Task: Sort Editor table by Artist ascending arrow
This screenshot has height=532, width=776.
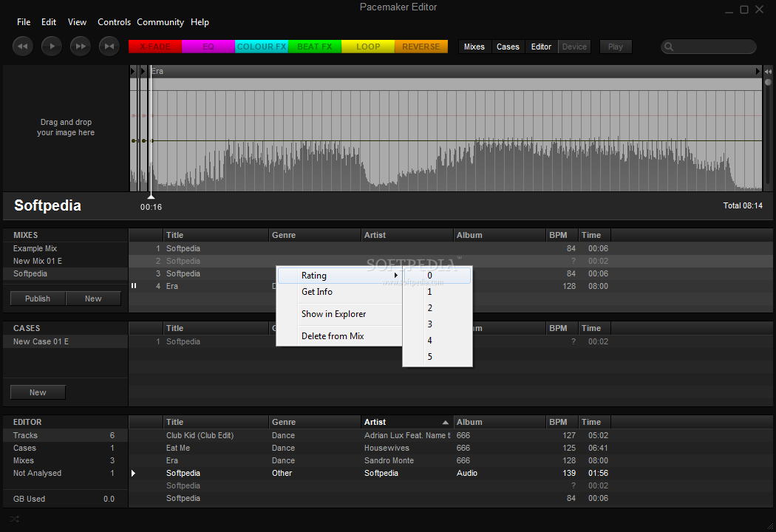Action: pos(446,422)
